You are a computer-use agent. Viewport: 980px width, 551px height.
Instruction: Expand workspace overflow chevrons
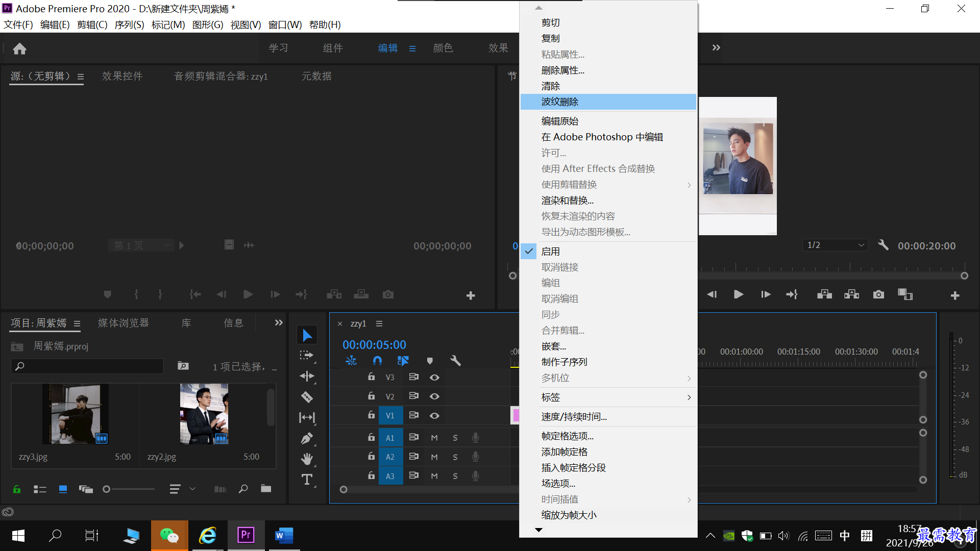pos(716,47)
